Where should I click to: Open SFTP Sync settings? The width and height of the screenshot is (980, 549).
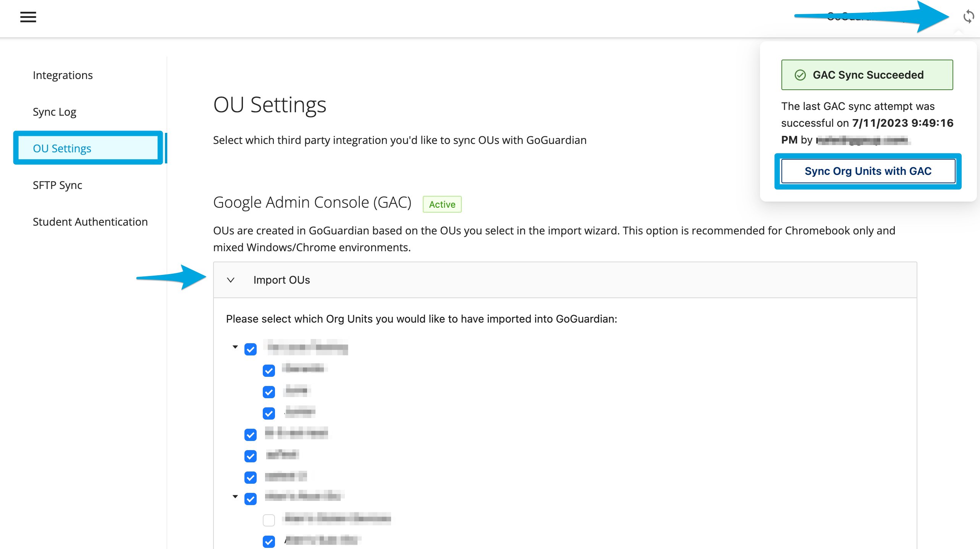click(x=57, y=185)
